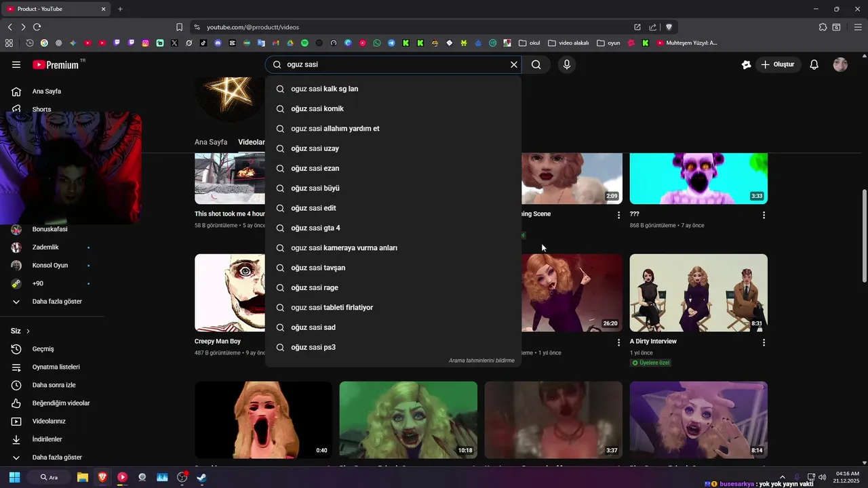This screenshot has width=868, height=488.
Task: Click the sparkle icon beside Oluştur
Action: click(747, 64)
